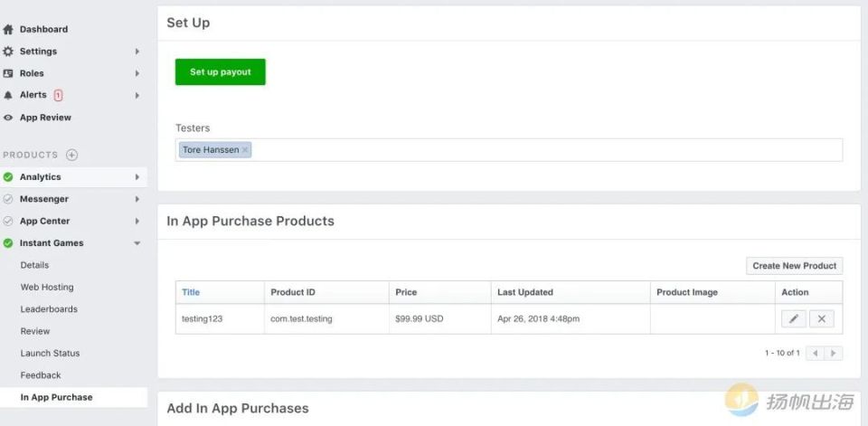The height and width of the screenshot is (426, 868).
Task: Click the App Review eye icon
Action: (8, 118)
